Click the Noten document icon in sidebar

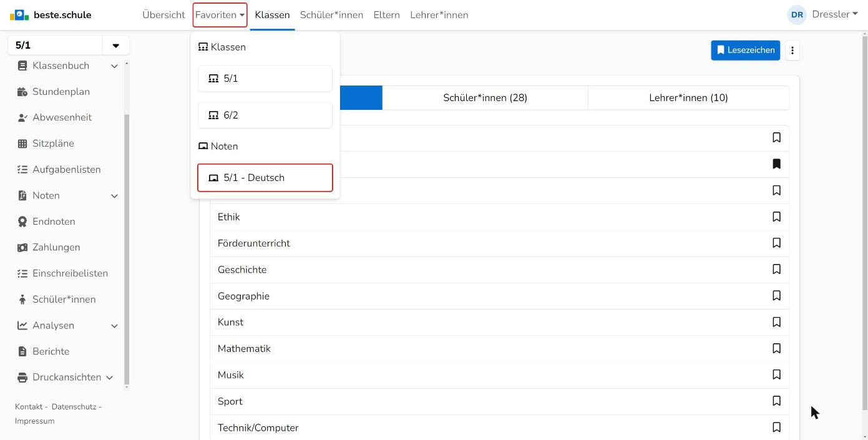pyautogui.click(x=22, y=195)
